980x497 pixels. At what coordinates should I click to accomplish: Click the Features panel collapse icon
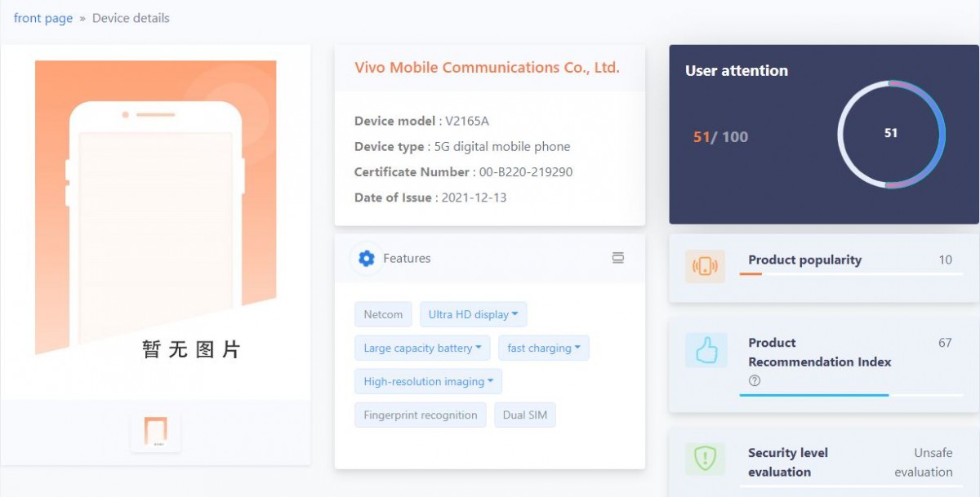(618, 258)
